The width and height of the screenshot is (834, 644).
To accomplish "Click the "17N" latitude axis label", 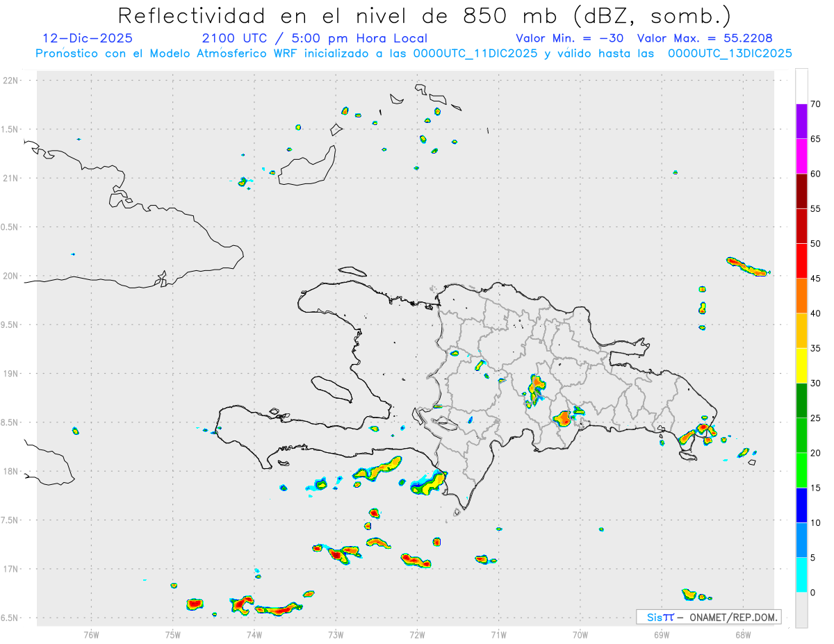I will coord(10,569).
